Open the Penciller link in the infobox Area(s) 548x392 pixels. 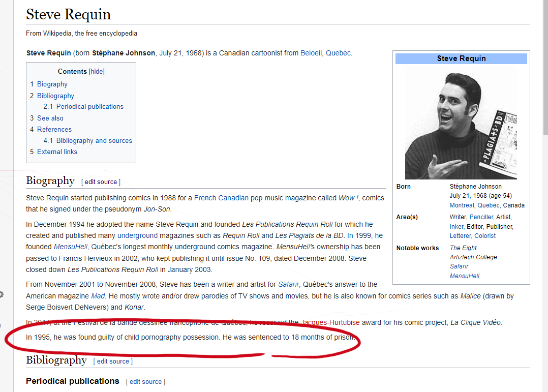point(481,217)
